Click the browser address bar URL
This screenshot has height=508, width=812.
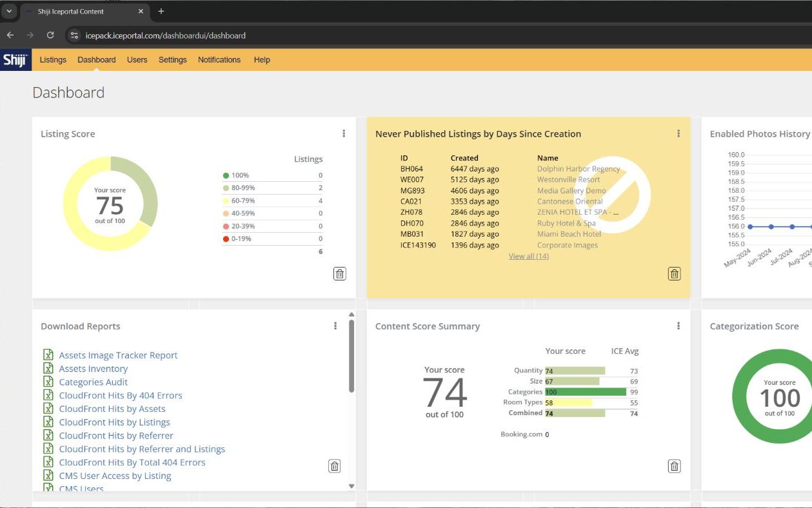pyautogui.click(x=165, y=35)
